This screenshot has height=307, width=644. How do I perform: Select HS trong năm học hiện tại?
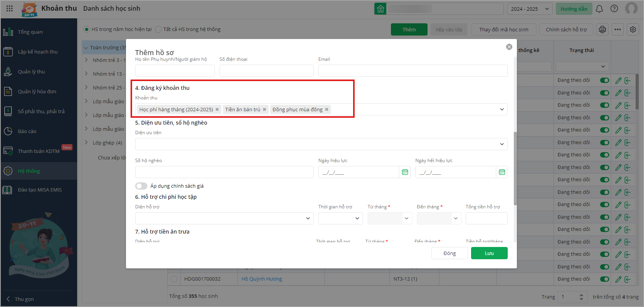tap(87, 29)
